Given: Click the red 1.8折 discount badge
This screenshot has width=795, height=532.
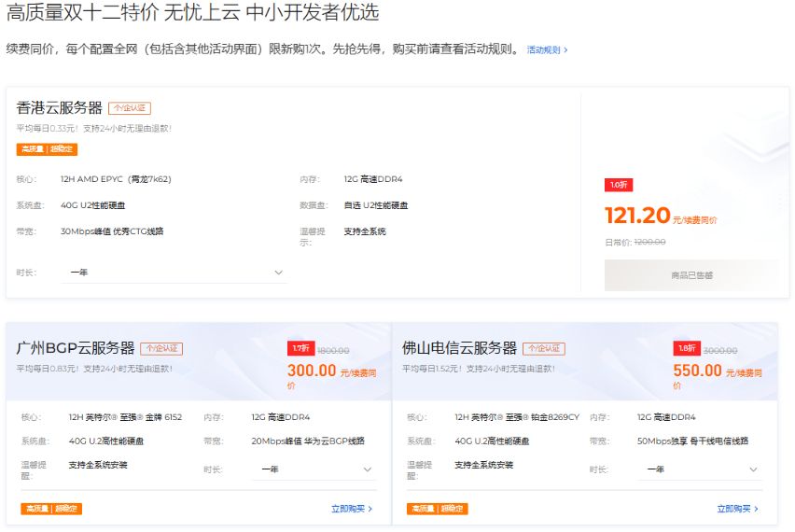Looking at the screenshot, I should (686, 348).
